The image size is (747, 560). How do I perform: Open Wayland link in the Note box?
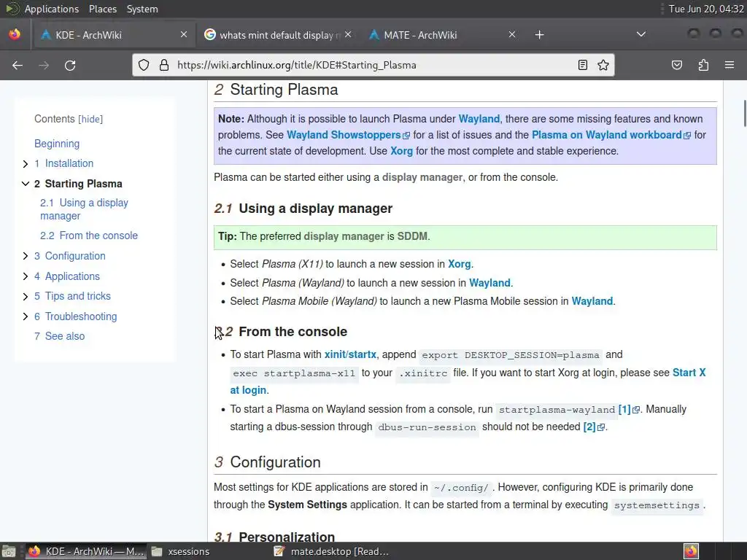pos(479,119)
